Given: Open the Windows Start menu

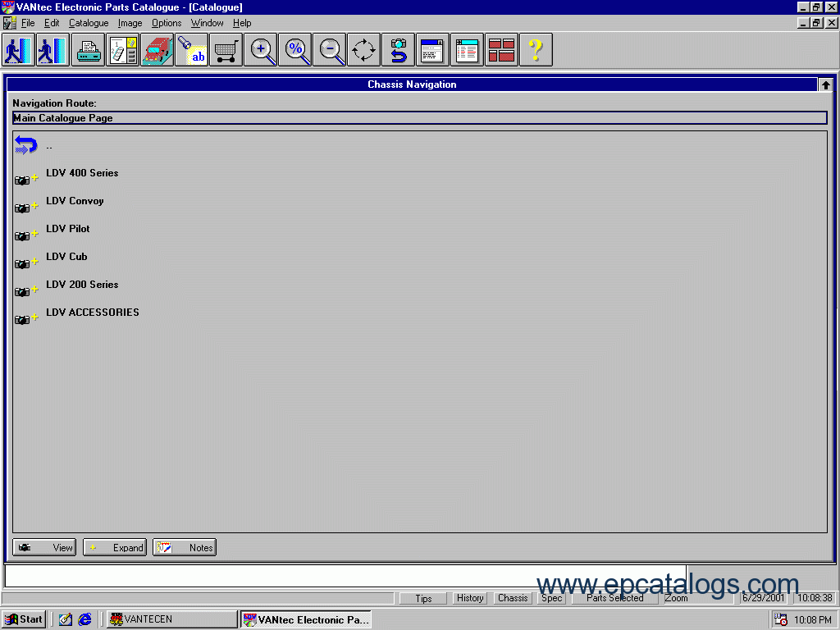Looking at the screenshot, I should [24, 619].
